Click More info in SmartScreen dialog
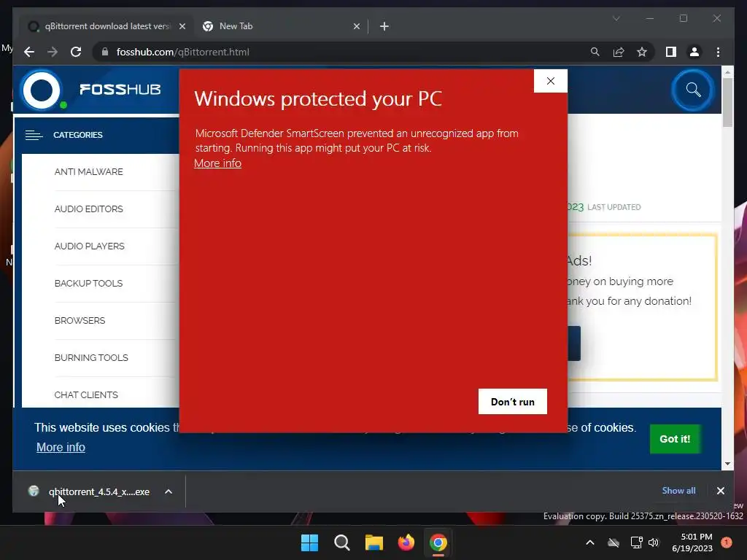This screenshot has width=747, height=560. (x=217, y=163)
